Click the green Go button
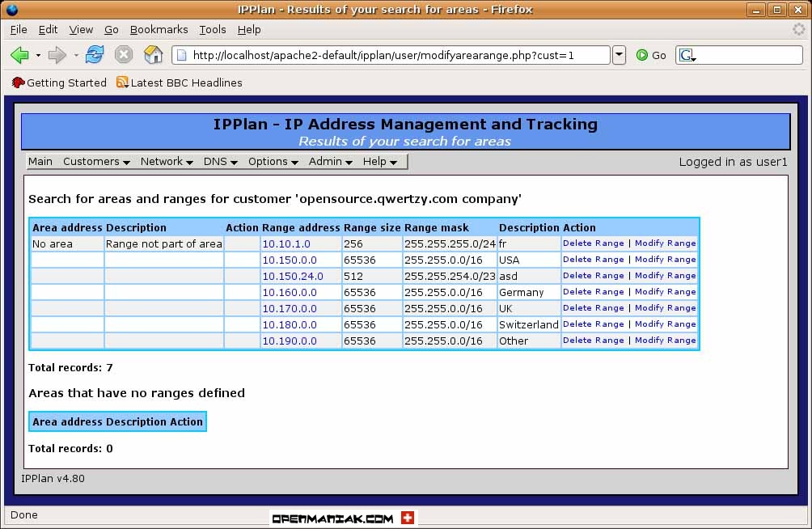The height and width of the screenshot is (529, 812). tap(651, 55)
